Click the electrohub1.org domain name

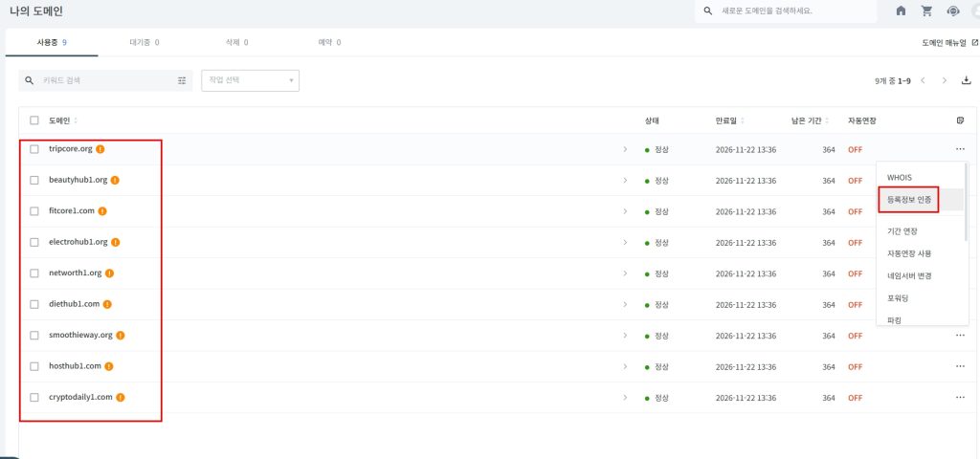[x=78, y=242]
